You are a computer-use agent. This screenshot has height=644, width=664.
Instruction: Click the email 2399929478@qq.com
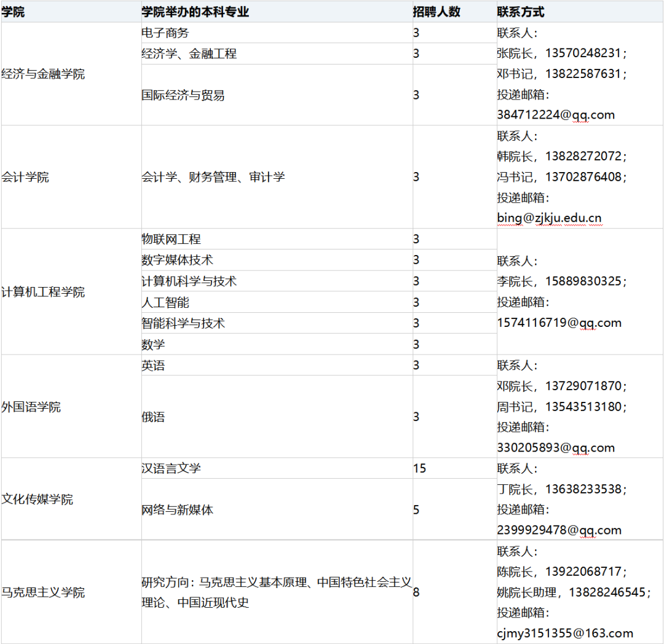(x=559, y=530)
